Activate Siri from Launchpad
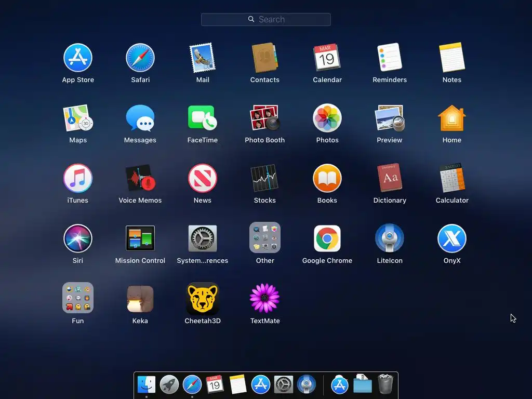The height and width of the screenshot is (399, 532). tap(78, 238)
